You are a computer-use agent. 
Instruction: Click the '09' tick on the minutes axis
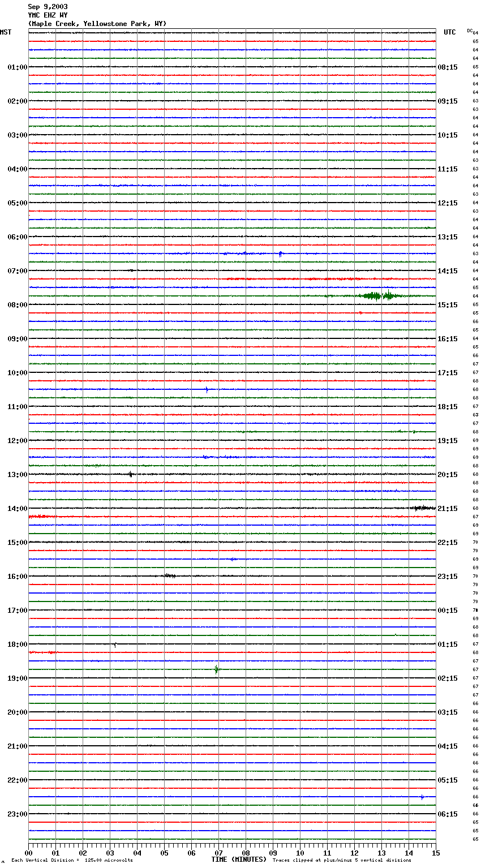273,853
